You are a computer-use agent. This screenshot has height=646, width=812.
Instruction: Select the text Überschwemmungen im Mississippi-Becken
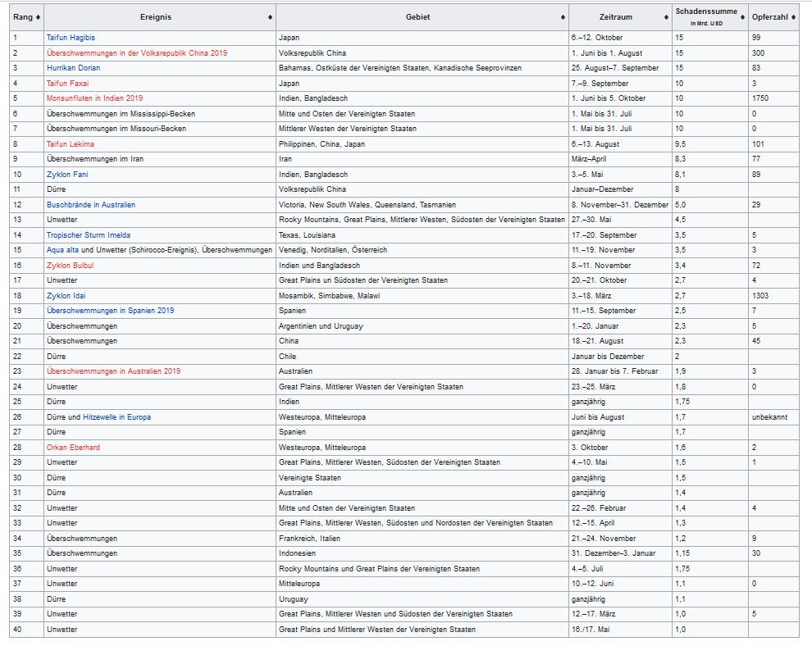point(121,113)
